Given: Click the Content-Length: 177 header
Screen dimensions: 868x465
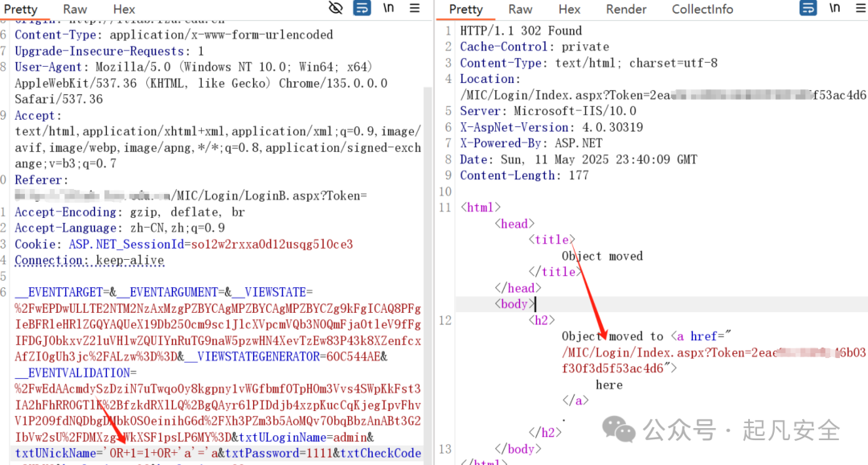Looking at the screenshot, I should pos(524,175).
